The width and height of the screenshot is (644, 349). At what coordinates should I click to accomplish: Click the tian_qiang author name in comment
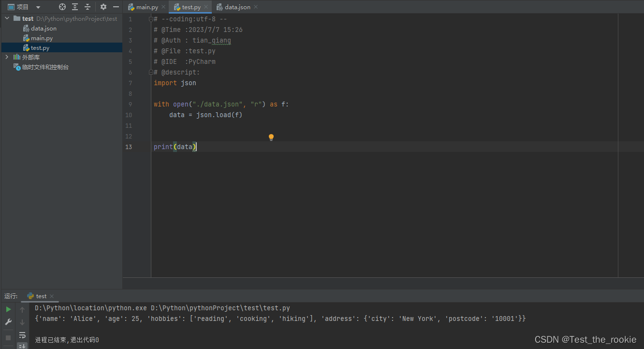(212, 40)
